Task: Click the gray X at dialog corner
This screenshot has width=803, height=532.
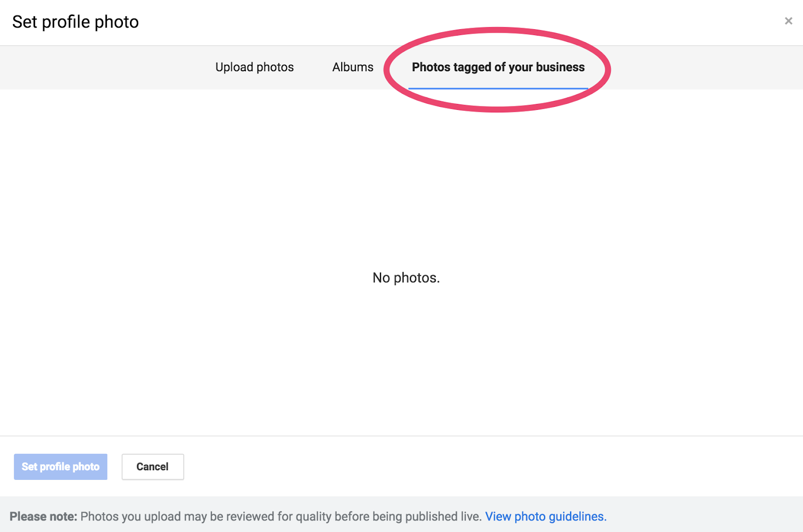Action: 788,21
